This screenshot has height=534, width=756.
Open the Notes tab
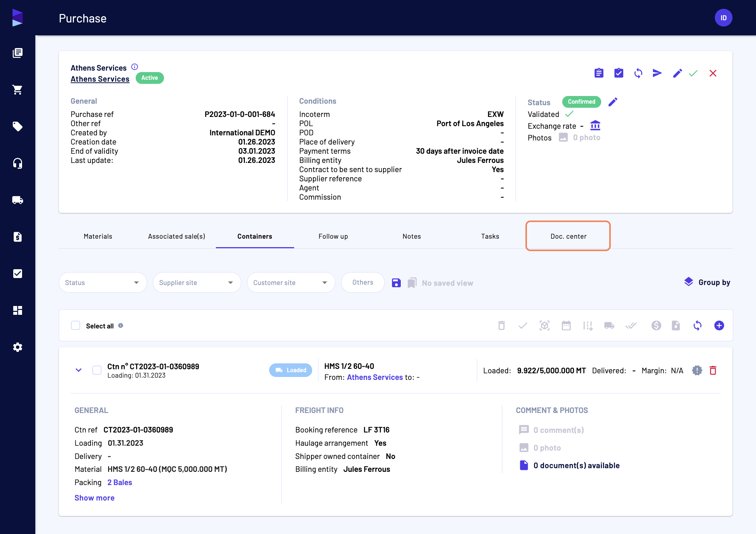(411, 236)
